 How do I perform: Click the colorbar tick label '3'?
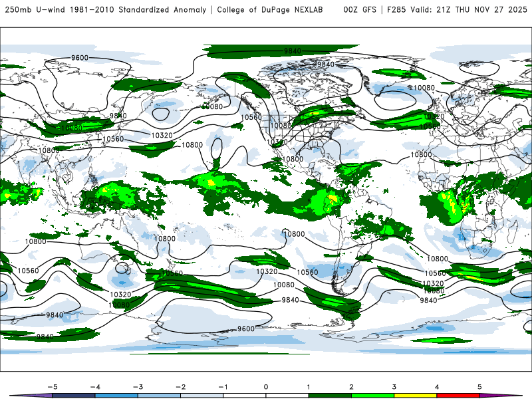(394, 387)
